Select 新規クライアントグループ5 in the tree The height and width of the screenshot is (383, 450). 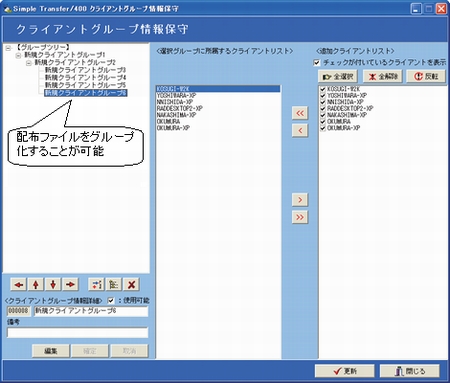coord(86,85)
